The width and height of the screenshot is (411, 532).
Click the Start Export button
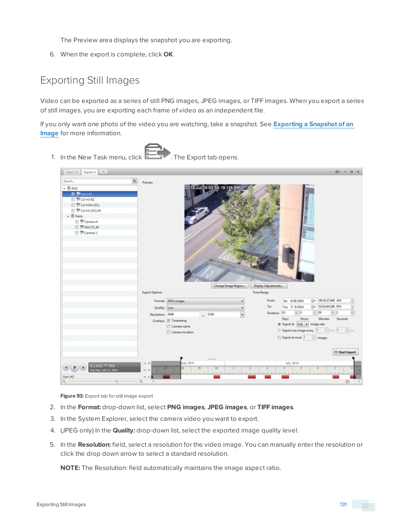[x=346, y=352]
